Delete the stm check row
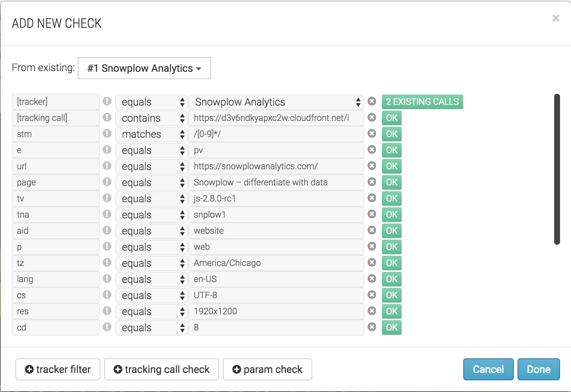Image resolution: width=571 pixels, height=392 pixels. pos(372,134)
